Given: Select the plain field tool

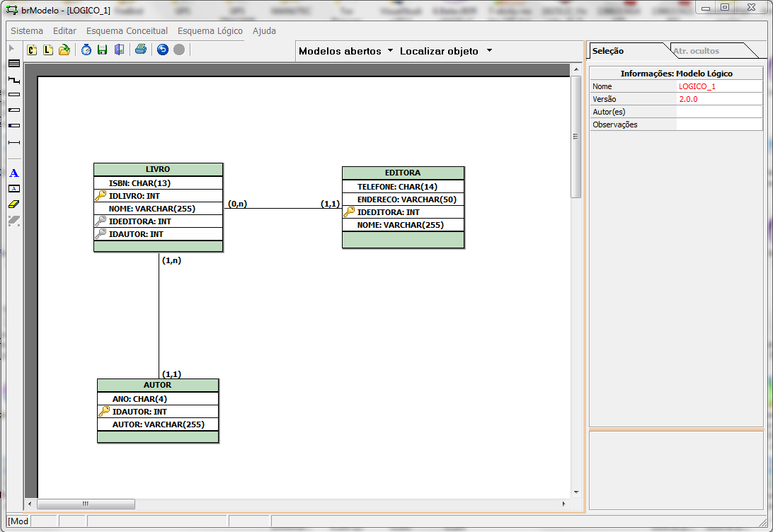Looking at the screenshot, I should pos(14,95).
